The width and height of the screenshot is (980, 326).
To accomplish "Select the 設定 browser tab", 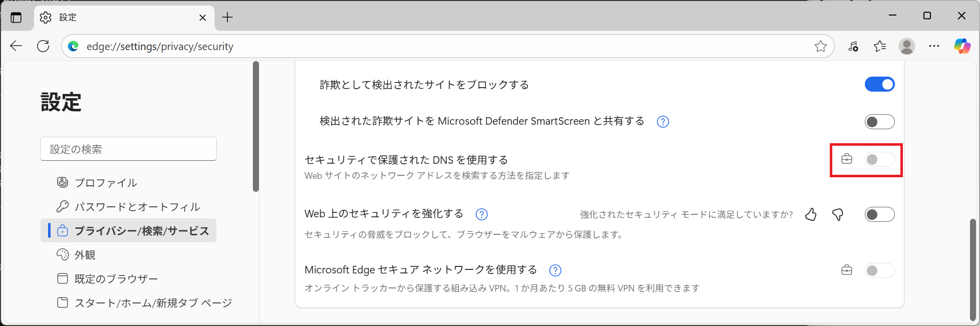I will 124,18.
